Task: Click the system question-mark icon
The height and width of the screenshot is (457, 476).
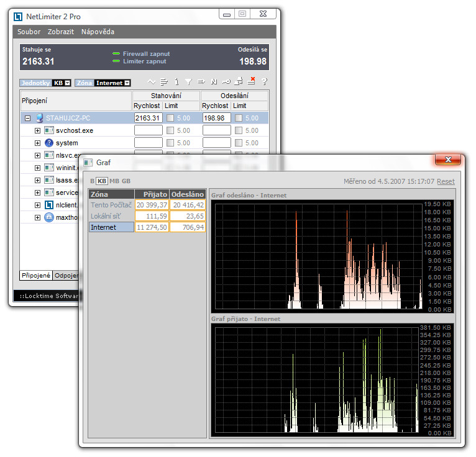Action: (x=49, y=143)
